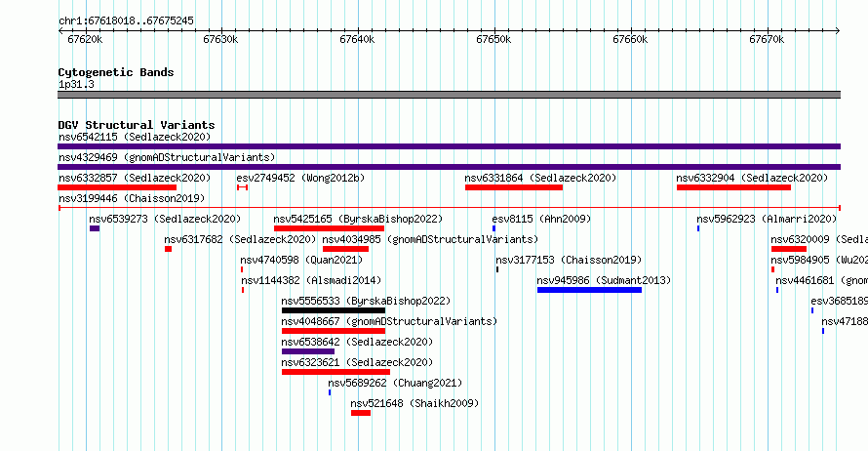Click nsv1144382 (Alsmadi2014) label
868x451 pixels.
(311, 280)
